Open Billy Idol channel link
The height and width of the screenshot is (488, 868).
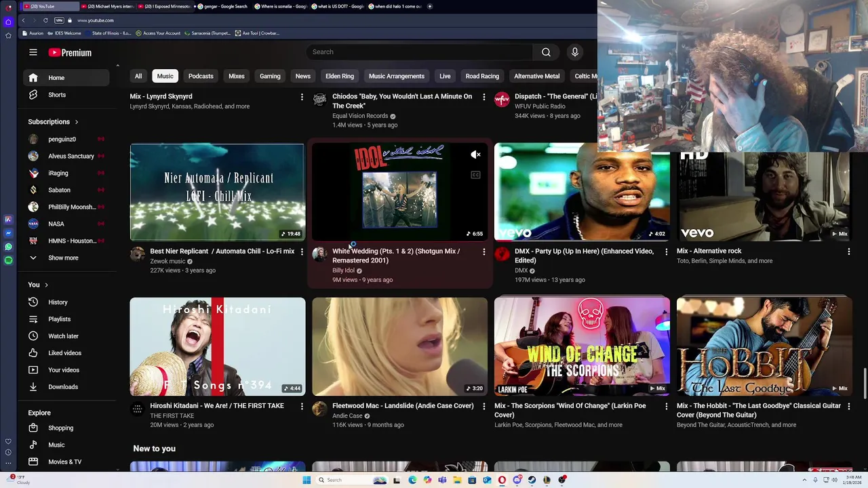point(343,270)
